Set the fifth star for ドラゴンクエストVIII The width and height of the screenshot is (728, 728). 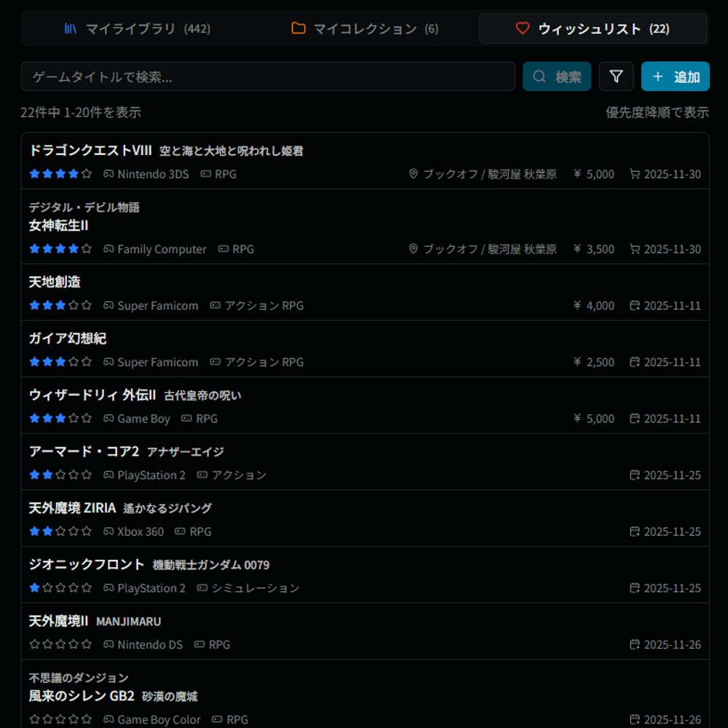pos(87,174)
